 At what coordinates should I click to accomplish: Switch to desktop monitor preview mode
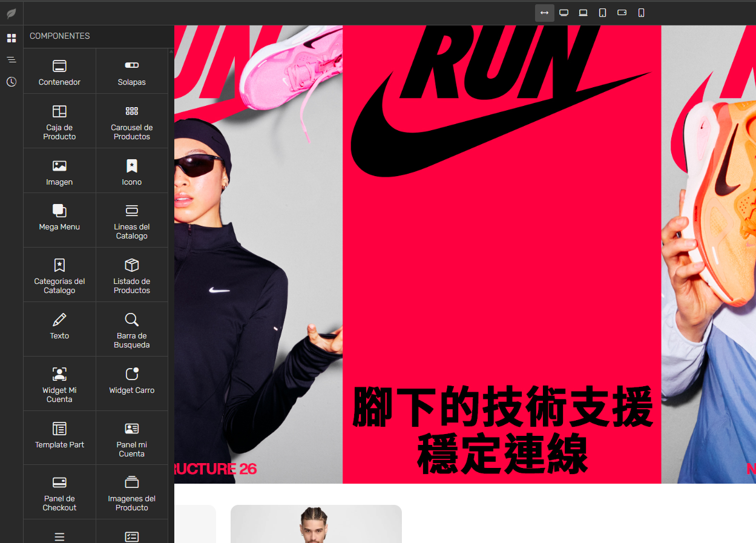[x=564, y=12]
